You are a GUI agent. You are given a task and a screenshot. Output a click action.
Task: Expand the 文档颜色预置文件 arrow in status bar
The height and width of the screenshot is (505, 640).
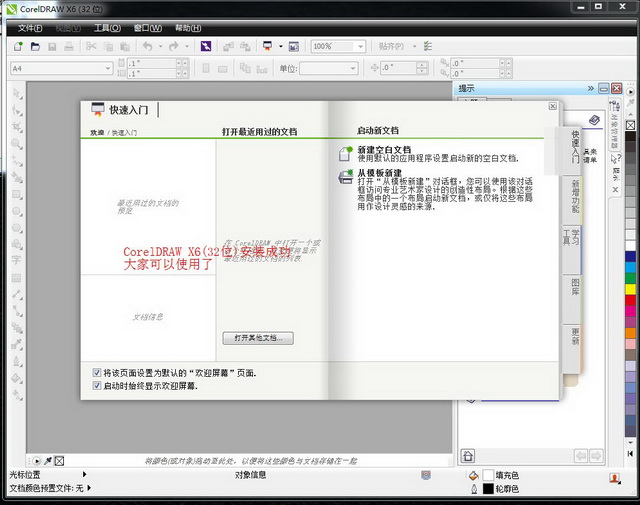point(89,488)
